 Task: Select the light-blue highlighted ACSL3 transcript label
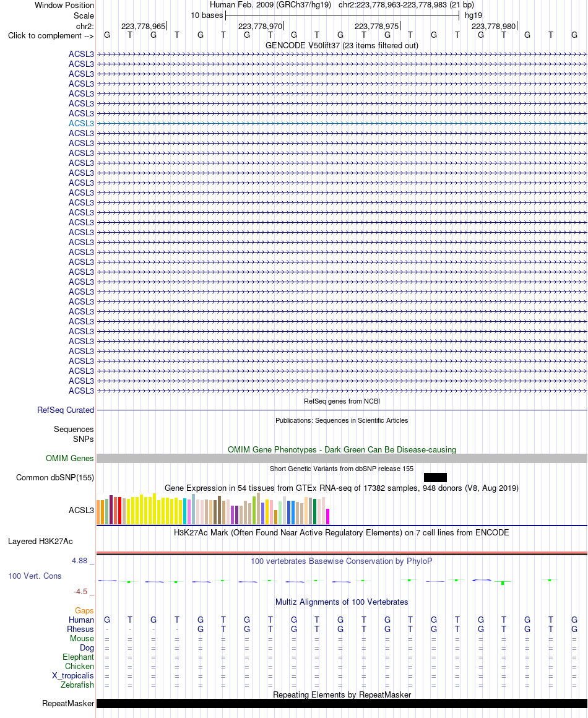[81, 124]
